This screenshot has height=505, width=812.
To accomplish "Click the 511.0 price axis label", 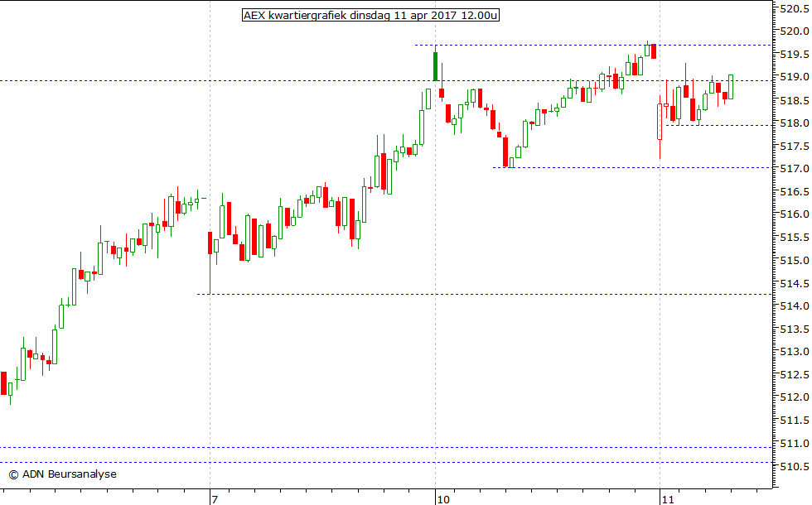I will (795, 444).
